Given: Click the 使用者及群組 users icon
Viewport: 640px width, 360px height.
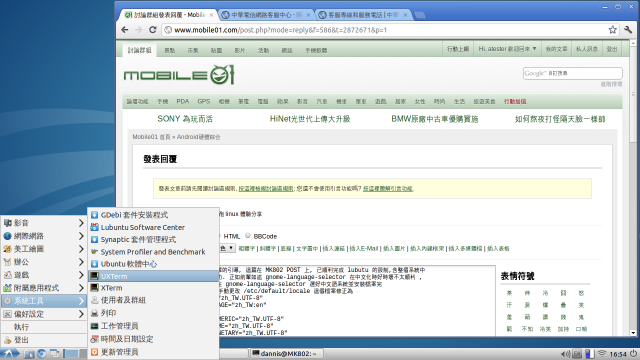Looking at the screenshot, I should point(94,300).
